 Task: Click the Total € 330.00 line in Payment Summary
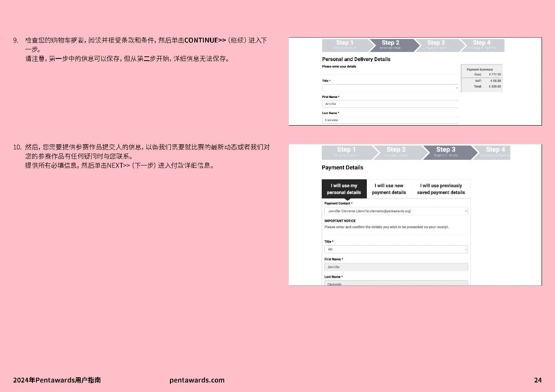coord(482,87)
